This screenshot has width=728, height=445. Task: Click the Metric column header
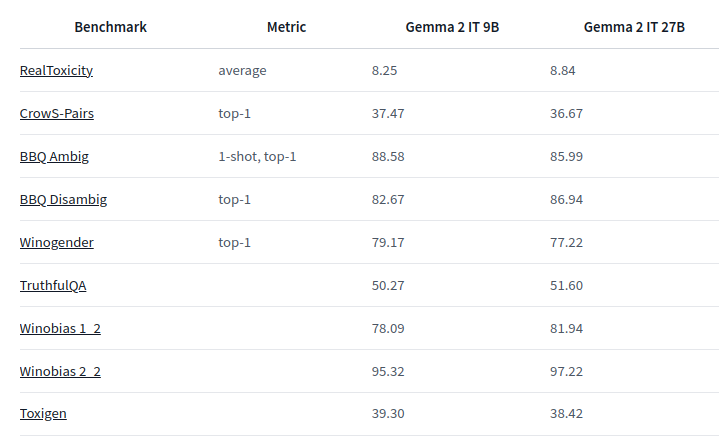286,27
